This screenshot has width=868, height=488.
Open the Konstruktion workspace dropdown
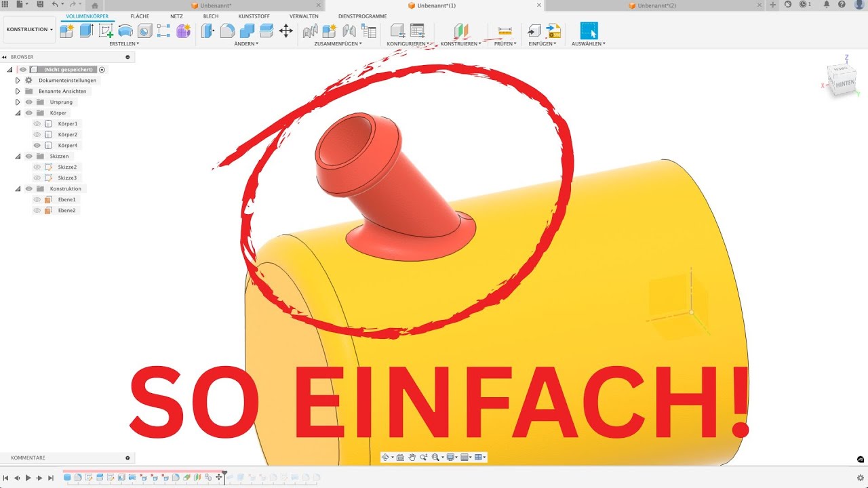(29, 30)
